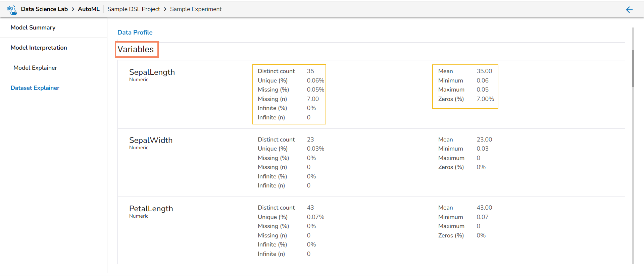Expand the Model Interpretation section
The image size is (644, 276).
[x=39, y=48]
